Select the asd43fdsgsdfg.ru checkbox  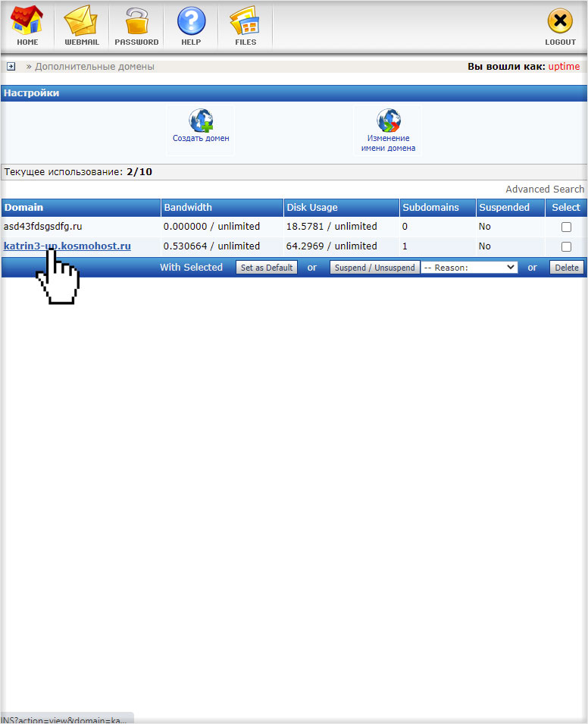tap(566, 227)
